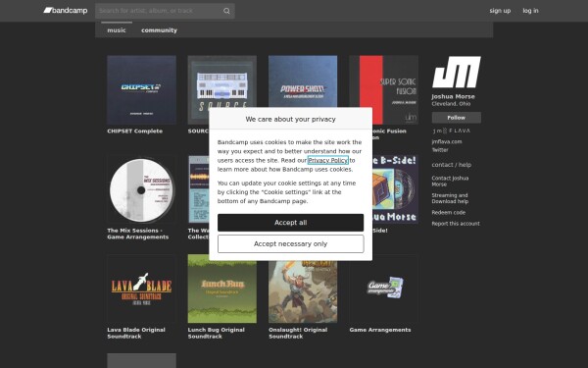Screen dimensions: 588x368
Task: Switch to the community tab
Action: tap(159, 30)
